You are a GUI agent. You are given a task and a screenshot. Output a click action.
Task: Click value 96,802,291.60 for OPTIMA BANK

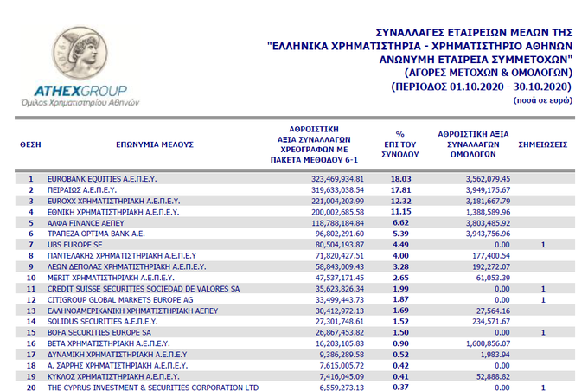point(340,234)
